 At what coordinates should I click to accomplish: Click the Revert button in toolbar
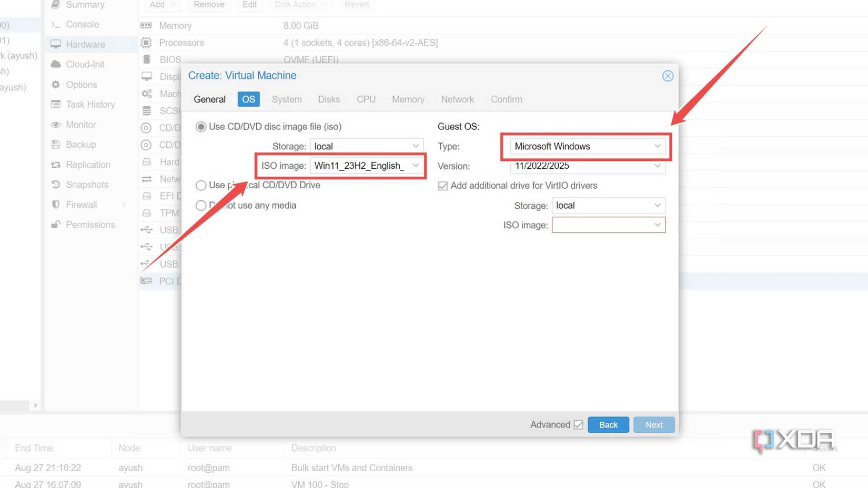coord(357,5)
